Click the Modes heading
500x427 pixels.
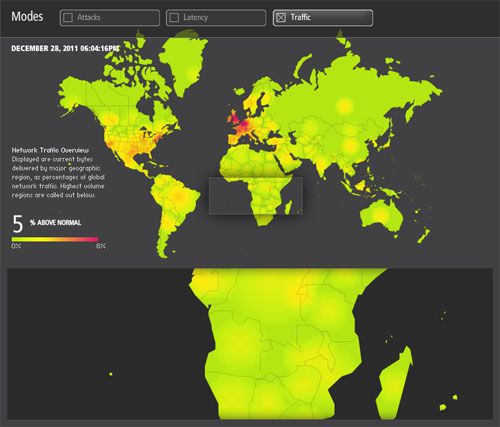(27, 16)
